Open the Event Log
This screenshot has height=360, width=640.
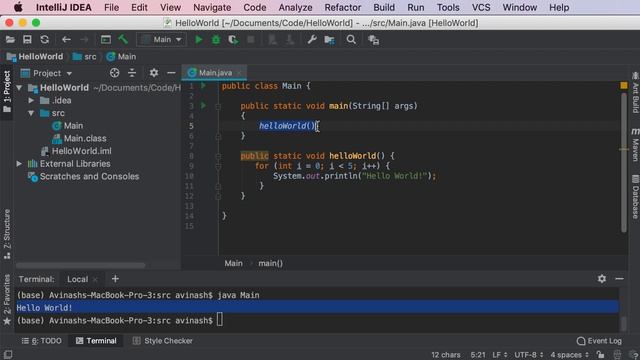tap(599, 341)
